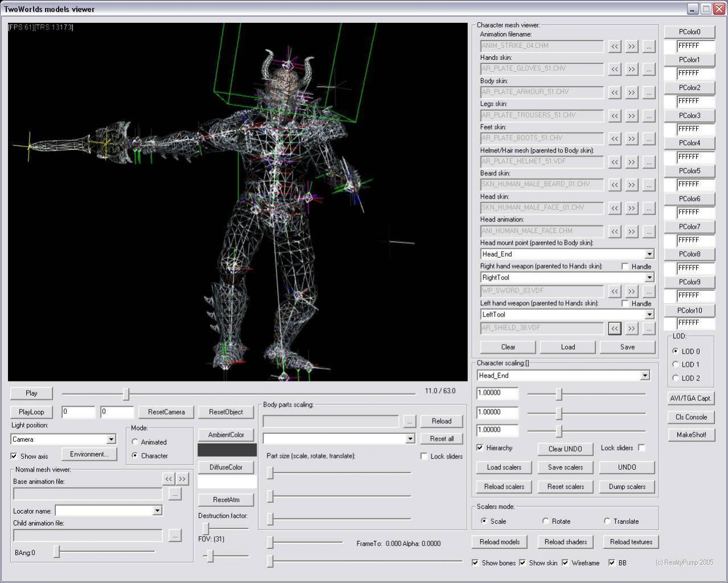
Task: Click next (>>) for right hand weapon file
Action: tap(631, 291)
